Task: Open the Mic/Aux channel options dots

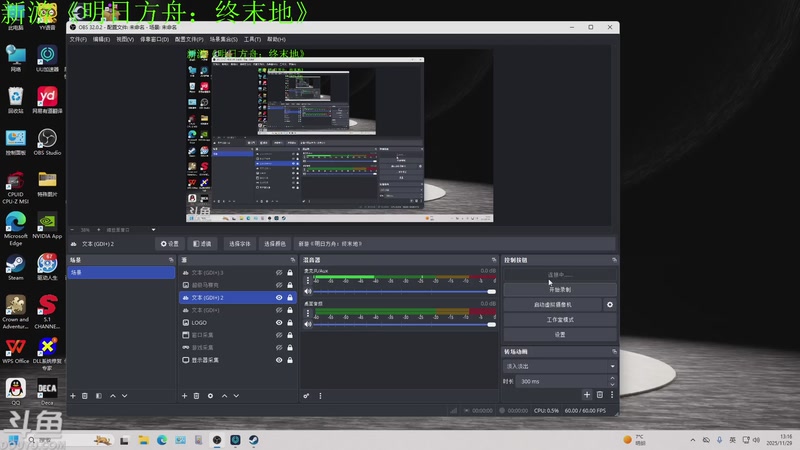Action: tap(308, 280)
